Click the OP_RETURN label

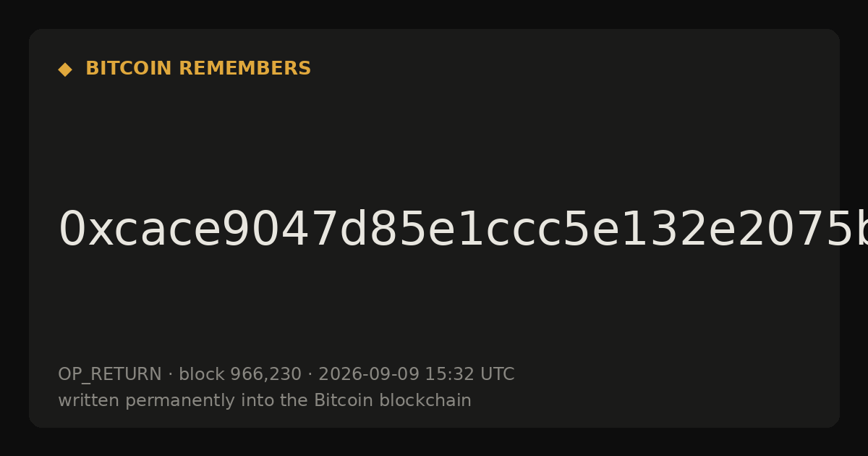(x=110, y=374)
